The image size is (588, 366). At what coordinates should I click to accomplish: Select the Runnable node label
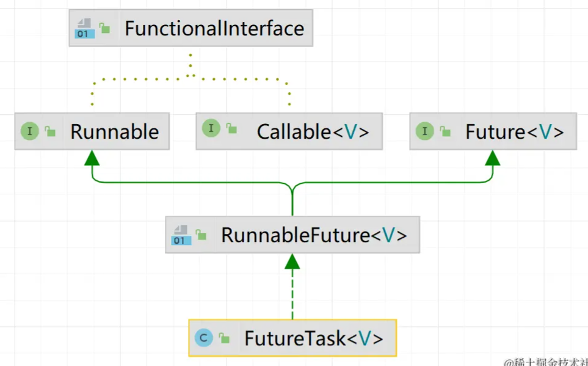(x=115, y=131)
